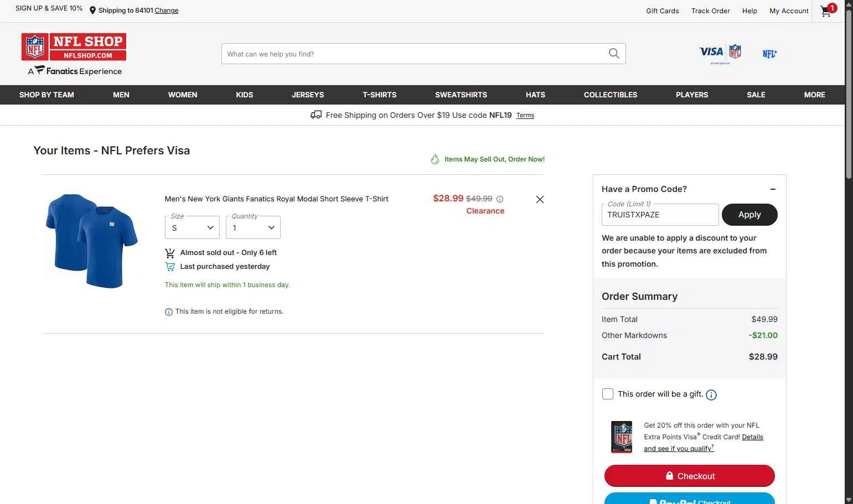Open the Jerseys menu
Viewport: 853px width, 504px height.
(308, 95)
